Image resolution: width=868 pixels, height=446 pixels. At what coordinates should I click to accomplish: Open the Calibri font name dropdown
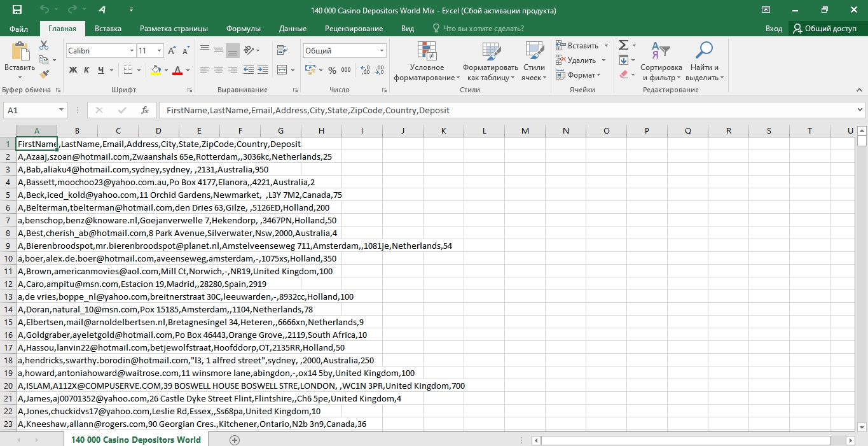coord(132,51)
